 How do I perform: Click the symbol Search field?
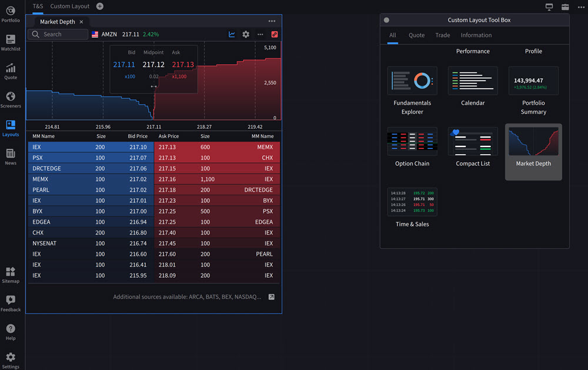pyautogui.click(x=58, y=35)
